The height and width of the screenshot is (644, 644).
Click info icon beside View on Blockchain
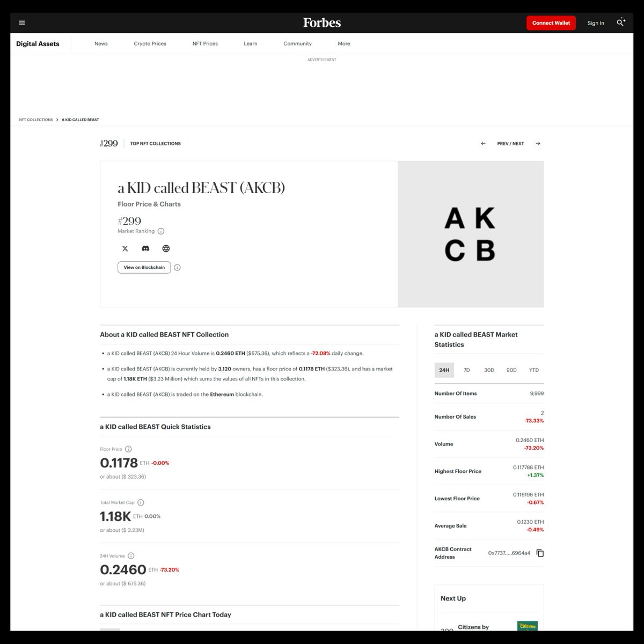(x=177, y=267)
